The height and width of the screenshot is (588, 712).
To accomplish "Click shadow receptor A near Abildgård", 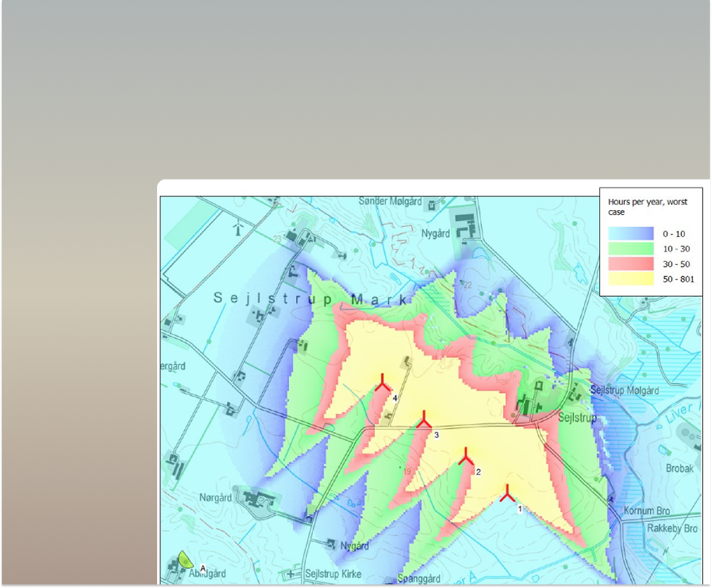I will click(x=185, y=559).
